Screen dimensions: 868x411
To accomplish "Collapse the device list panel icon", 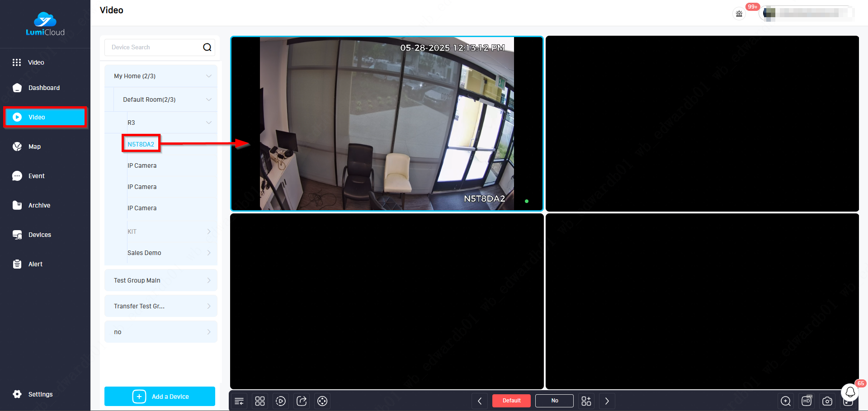I will (x=239, y=401).
